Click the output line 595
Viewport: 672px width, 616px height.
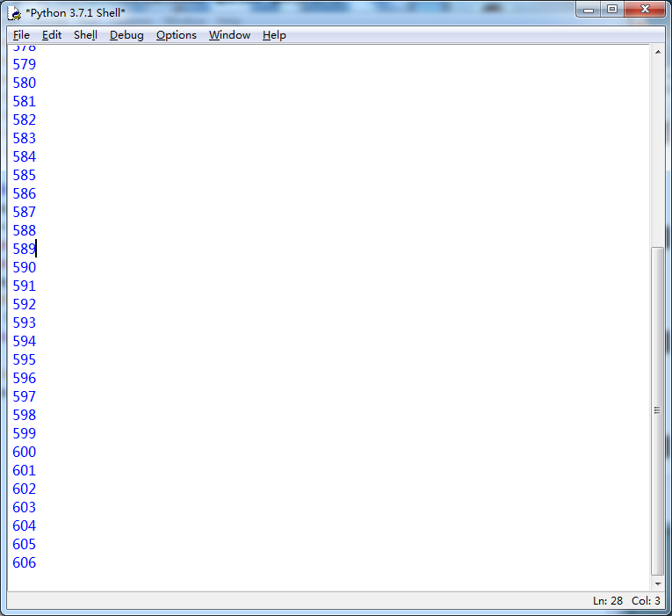25,359
